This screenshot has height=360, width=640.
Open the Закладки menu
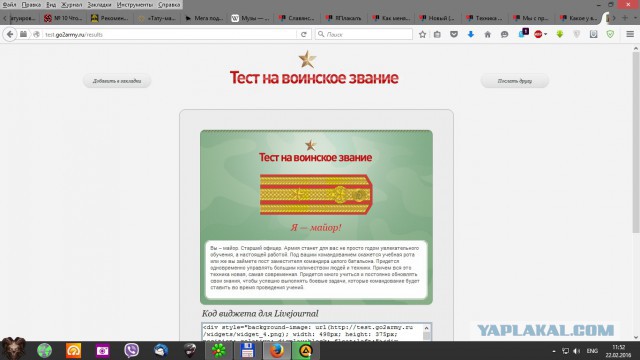[99, 4]
